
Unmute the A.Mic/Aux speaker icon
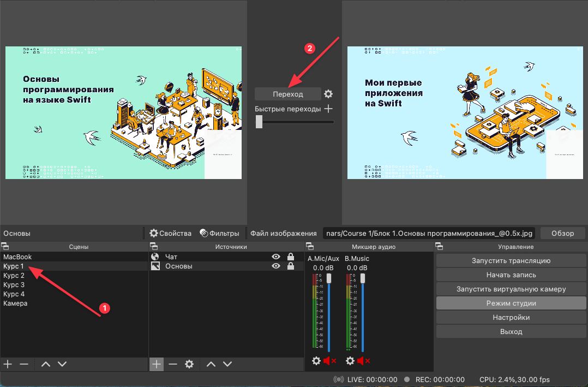click(329, 361)
